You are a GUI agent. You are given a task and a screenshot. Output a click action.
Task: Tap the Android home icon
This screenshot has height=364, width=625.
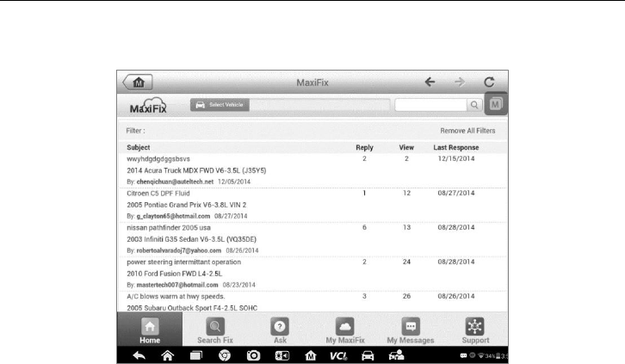pos(167,355)
